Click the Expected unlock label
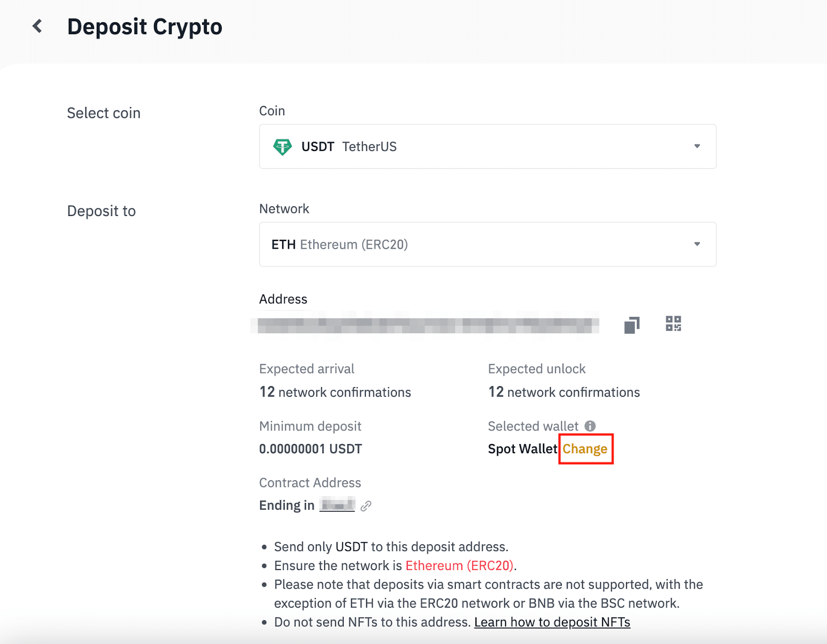This screenshot has height=644, width=827. (x=537, y=369)
